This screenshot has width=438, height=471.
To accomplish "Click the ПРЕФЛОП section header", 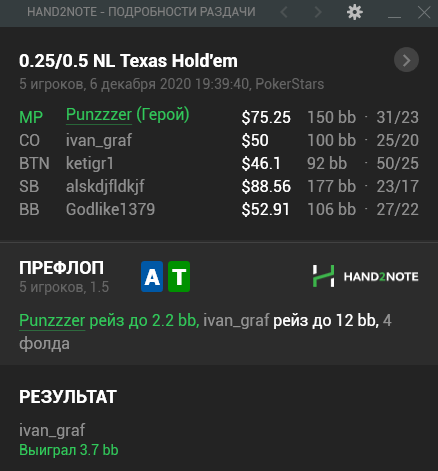I will pyautogui.click(x=61, y=268).
